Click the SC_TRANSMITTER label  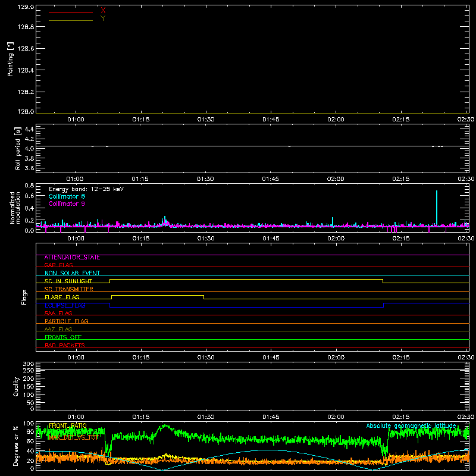(68, 289)
